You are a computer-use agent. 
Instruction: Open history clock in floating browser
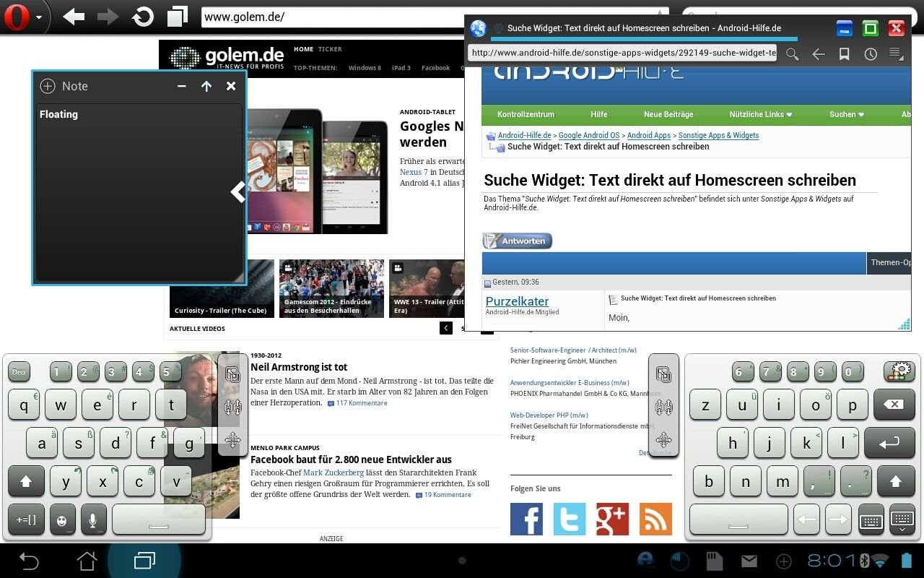[x=871, y=53]
